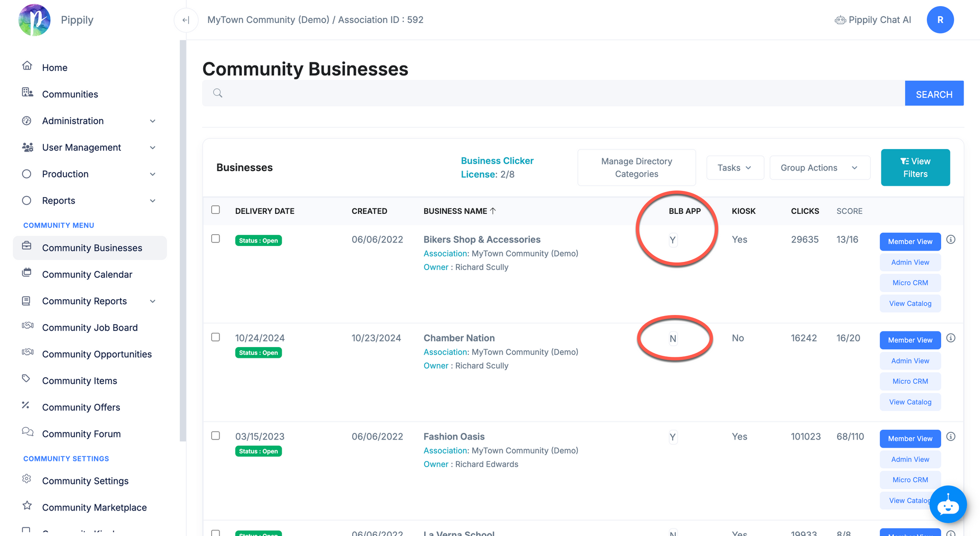
Task: Collapse the sidebar with the arrow icon
Action: pos(186,20)
